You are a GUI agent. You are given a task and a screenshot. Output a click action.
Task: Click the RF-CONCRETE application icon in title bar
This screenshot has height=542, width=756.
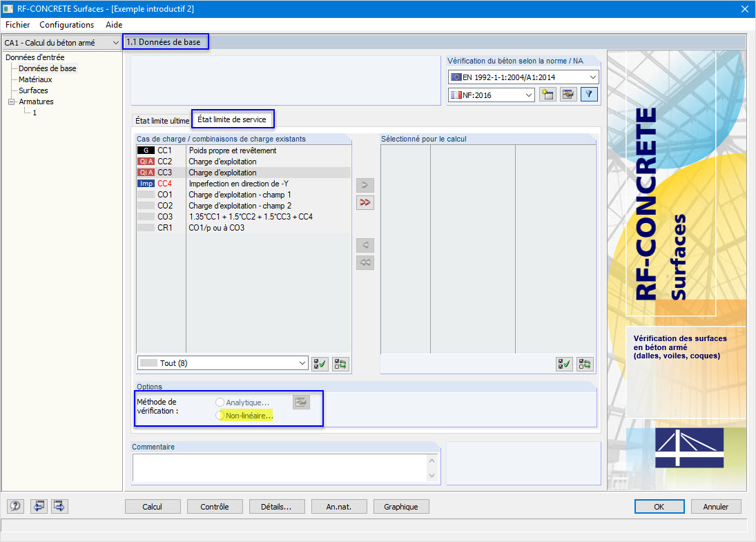point(8,9)
